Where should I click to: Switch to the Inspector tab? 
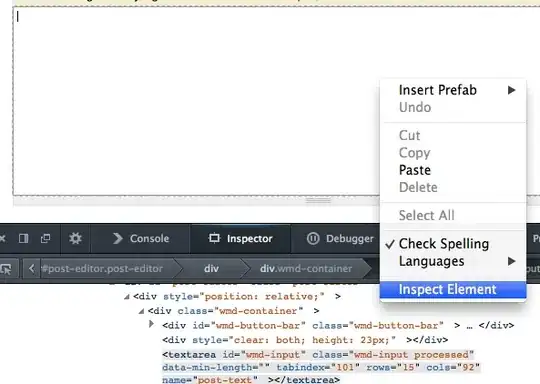click(x=240, y=238)
